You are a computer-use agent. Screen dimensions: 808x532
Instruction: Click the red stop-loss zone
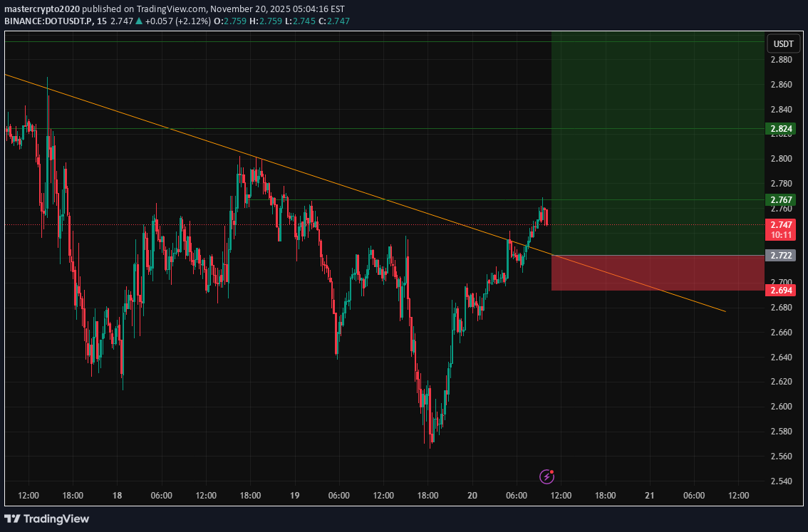[656, 273]
